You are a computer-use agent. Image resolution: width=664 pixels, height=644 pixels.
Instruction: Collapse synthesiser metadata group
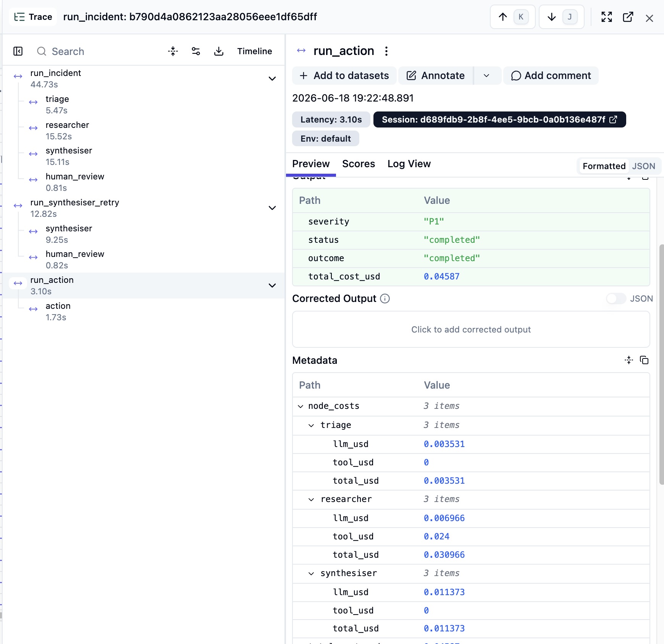[x=311, y=573]
